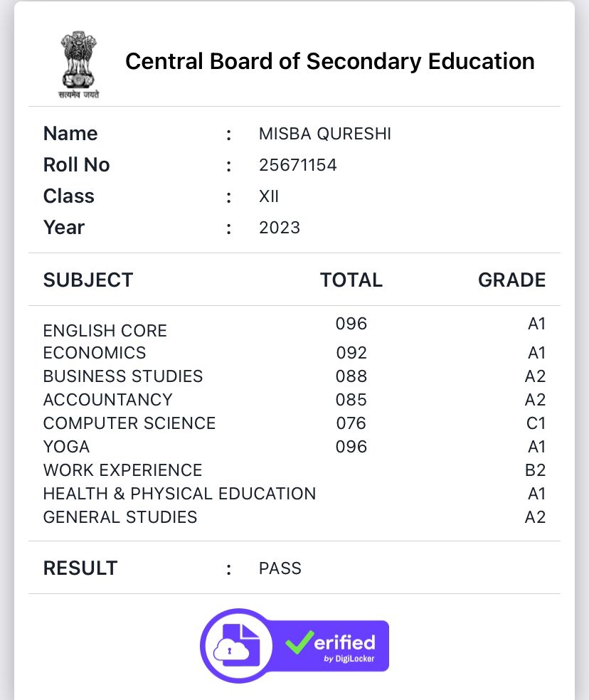The width and height of the screenshot is (589, 700).
Task: Click the cloud document icon in badge
Action: point(237,646)
